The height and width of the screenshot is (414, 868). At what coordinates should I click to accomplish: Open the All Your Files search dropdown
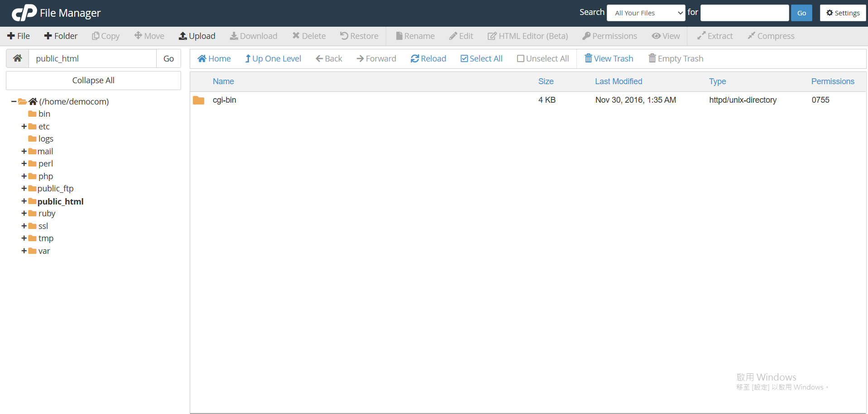pos(646,13)
